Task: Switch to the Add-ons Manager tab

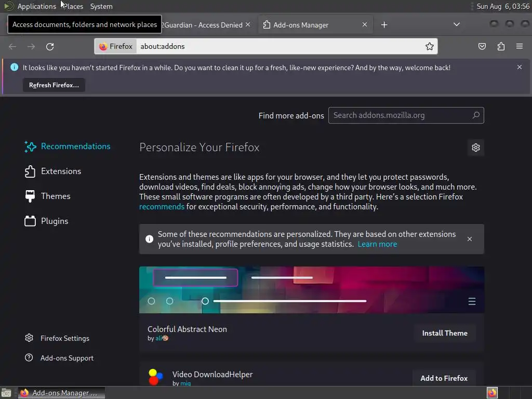Action: (x=315, y=25)
